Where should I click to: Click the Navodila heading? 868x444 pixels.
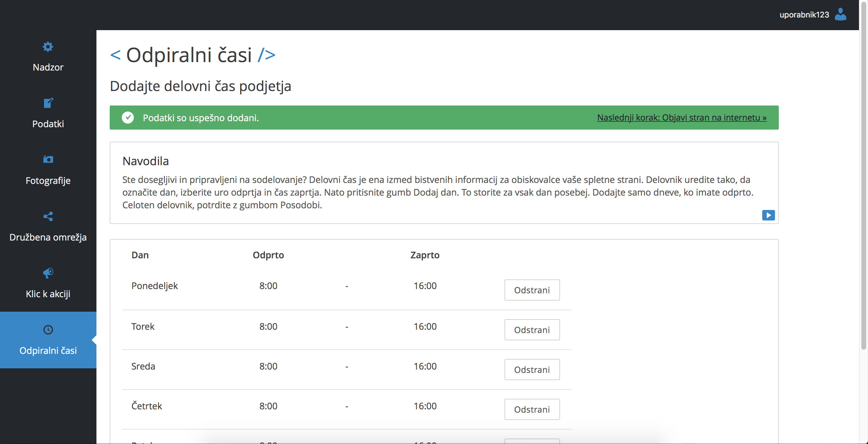point(146,161)
